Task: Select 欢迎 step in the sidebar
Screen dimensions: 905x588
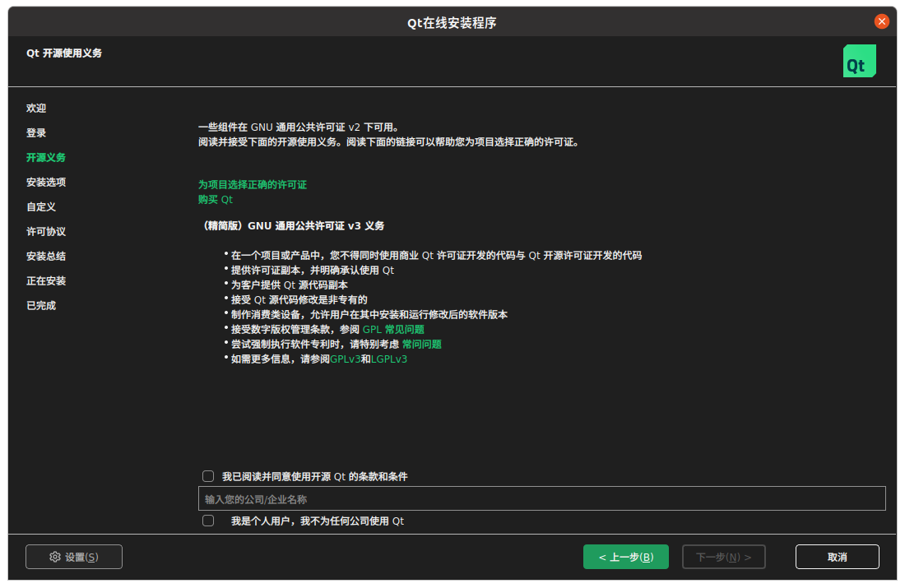Action: [x=35, y=108]
